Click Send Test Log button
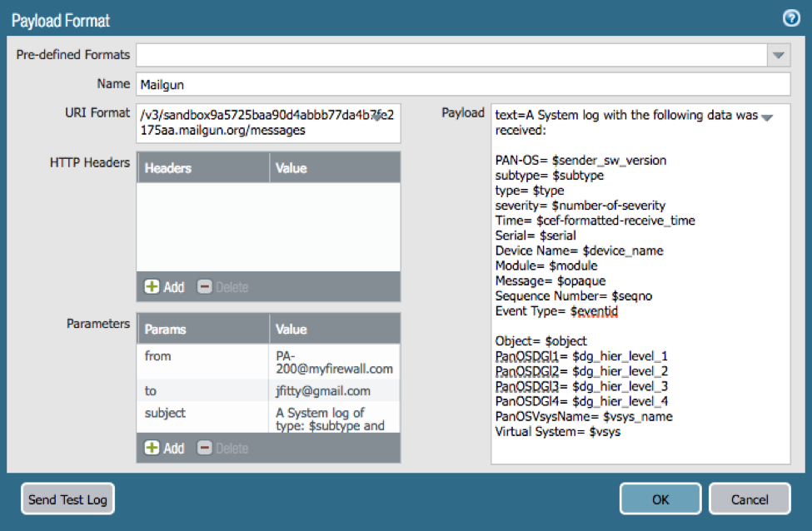The height and width of the screenshot is (531, 812). coord(67,499)
